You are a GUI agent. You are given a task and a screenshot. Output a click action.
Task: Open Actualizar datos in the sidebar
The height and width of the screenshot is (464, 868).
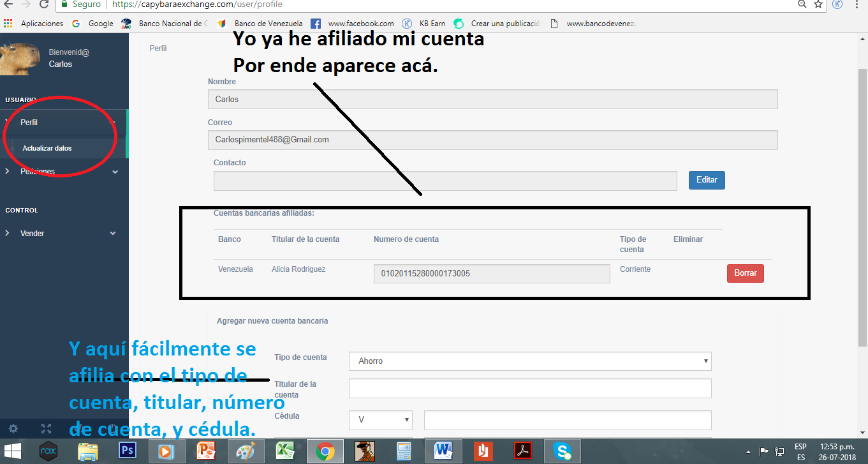47,148
